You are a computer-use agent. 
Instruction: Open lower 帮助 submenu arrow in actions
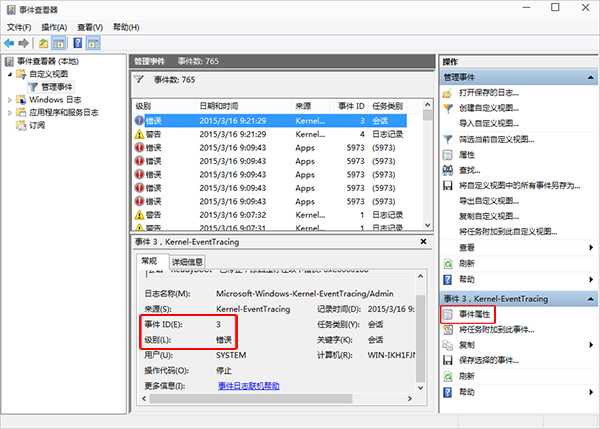[x=591, y=392]
